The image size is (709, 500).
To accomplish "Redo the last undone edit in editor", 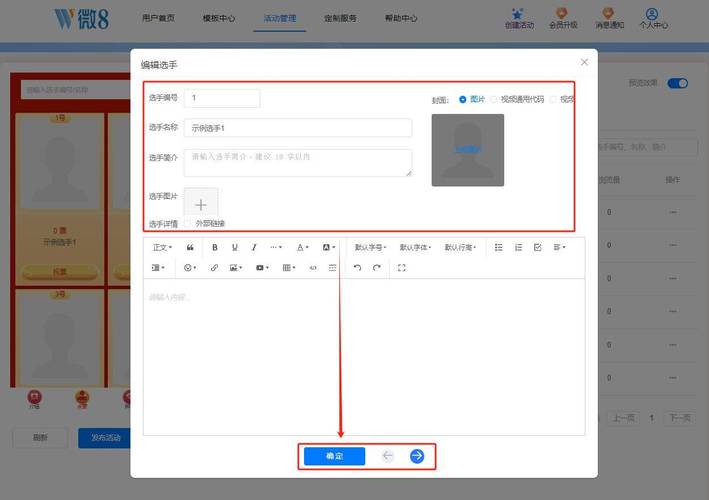I will [x=377, y=268].
